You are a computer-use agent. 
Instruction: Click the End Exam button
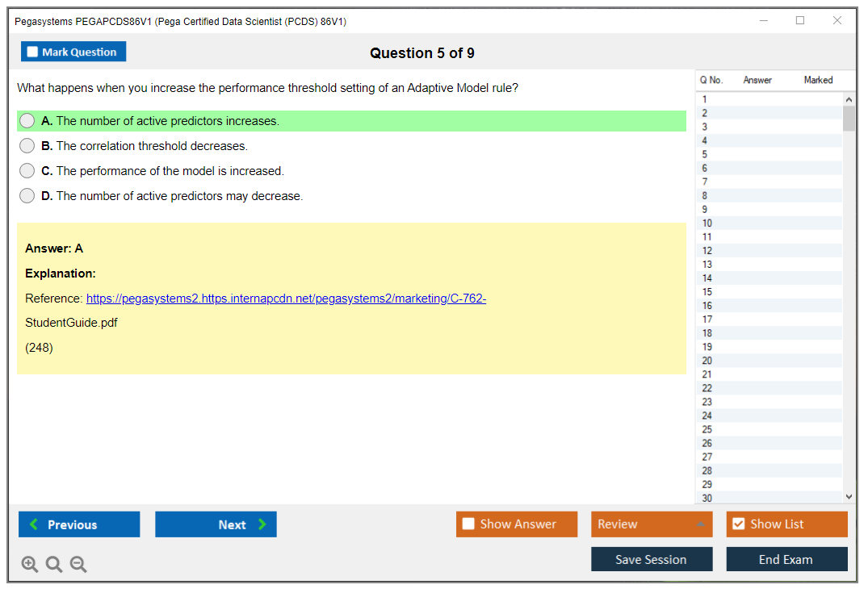[x=786, y=559]
